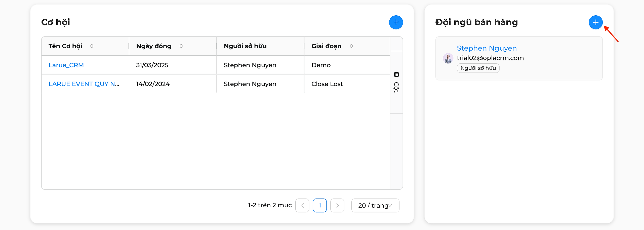This screenshot has width=644, height=230.
Task: Click the Đội ngũ bán hàng heading
Action: pos(477,22)
